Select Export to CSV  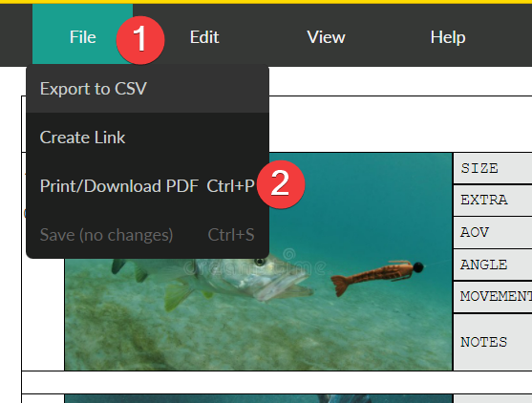[x=148, y=89]
